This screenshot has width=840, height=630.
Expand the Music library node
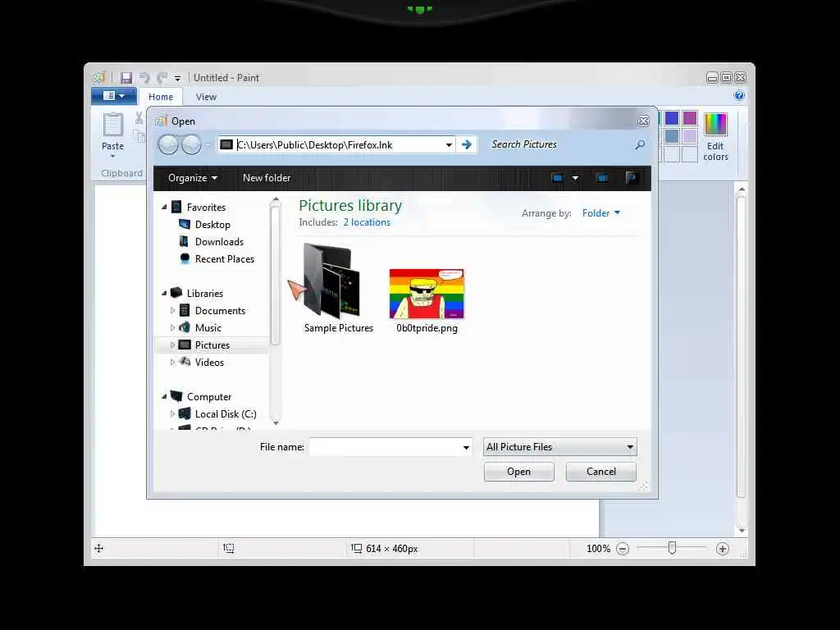(x=172, y=328)
